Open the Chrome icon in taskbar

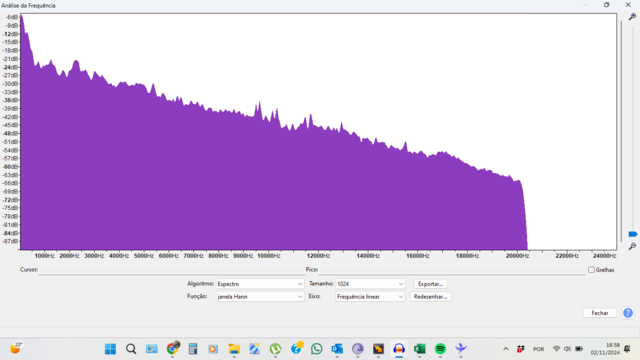pyautogui.click(x=173, y=349)
